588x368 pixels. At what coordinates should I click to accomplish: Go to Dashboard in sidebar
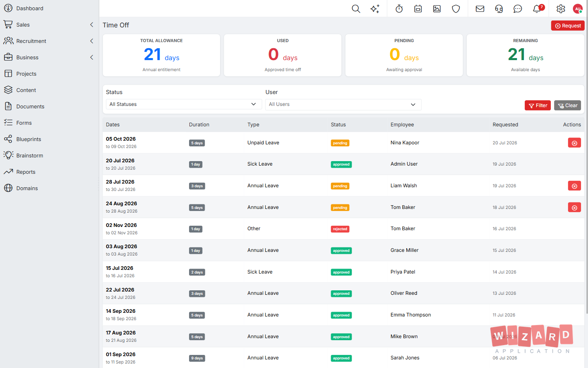coord(29,8)
